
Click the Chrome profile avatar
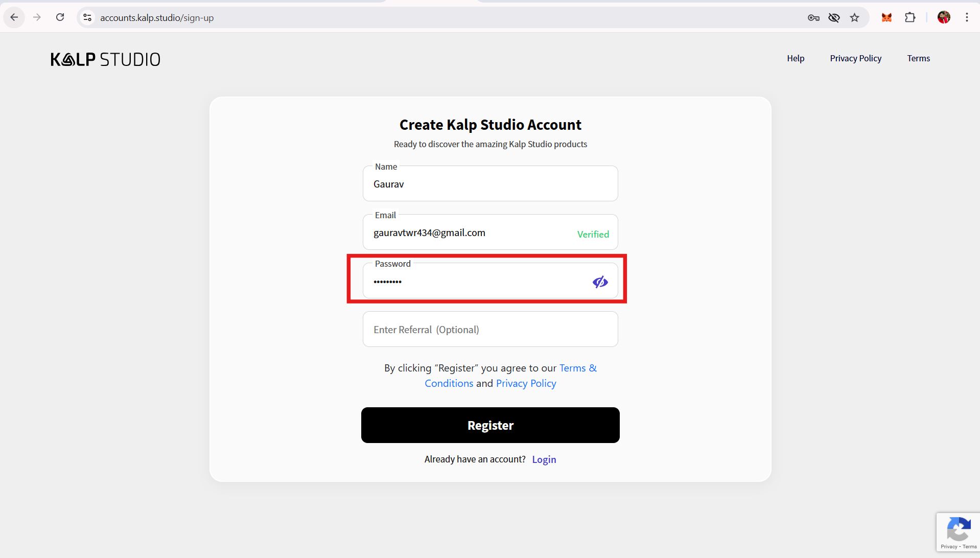944,17
